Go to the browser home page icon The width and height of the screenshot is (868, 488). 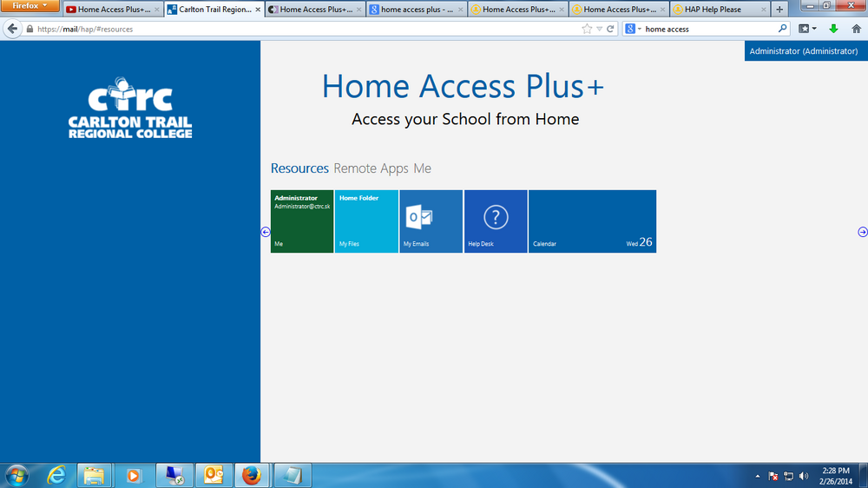pos(857,29)
